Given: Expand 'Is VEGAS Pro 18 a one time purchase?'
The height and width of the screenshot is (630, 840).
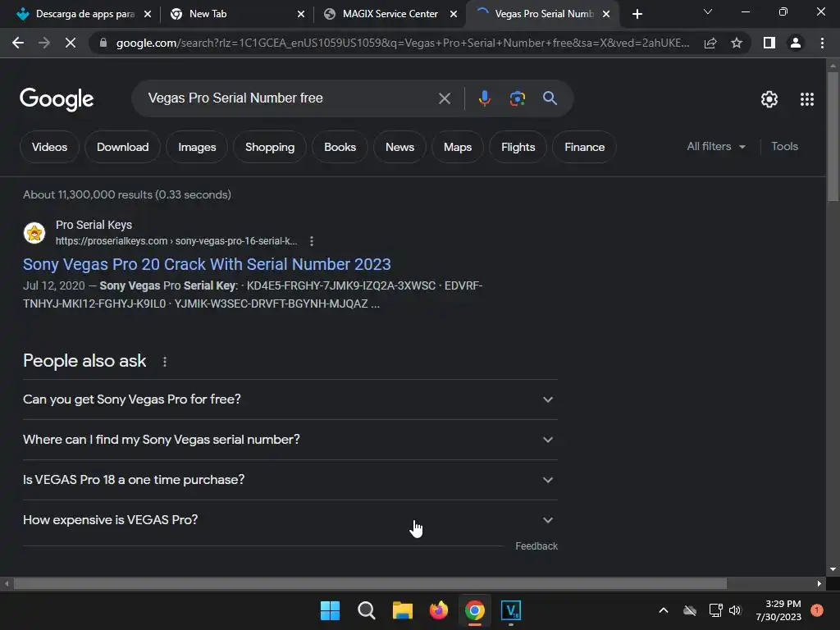Looking at the screenshot, I should [x=290, y=480].
